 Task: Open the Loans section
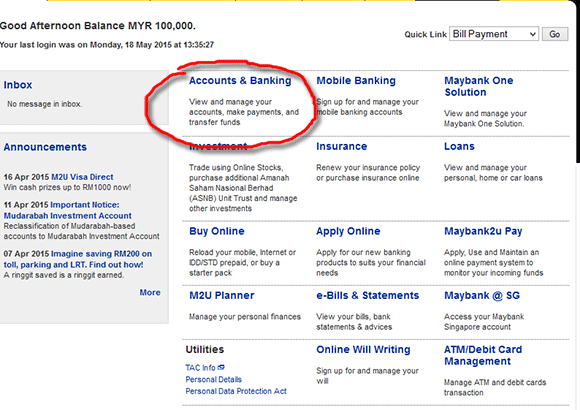pos(459,147)
